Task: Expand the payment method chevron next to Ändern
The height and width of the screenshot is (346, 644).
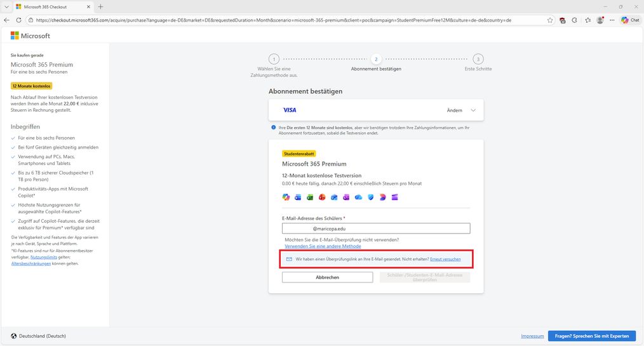Action: (473, 110)
